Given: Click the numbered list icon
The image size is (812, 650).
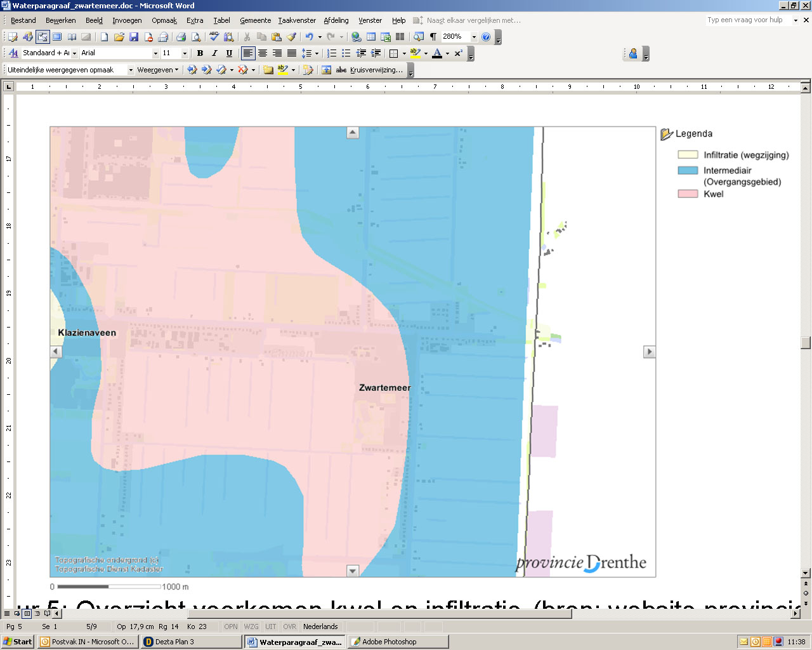Looking at the screenshot, I should click(x=331, y=53).
